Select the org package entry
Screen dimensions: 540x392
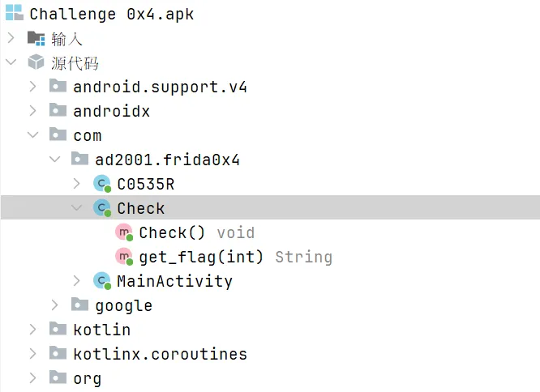87,378
